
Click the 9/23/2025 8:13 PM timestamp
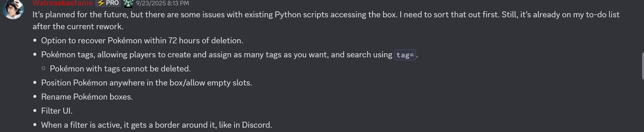[163, 3]
